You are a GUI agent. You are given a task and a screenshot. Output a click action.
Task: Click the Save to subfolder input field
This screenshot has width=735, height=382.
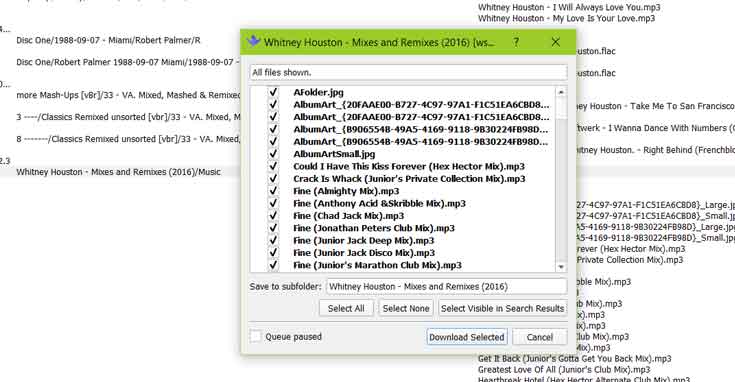446,286
